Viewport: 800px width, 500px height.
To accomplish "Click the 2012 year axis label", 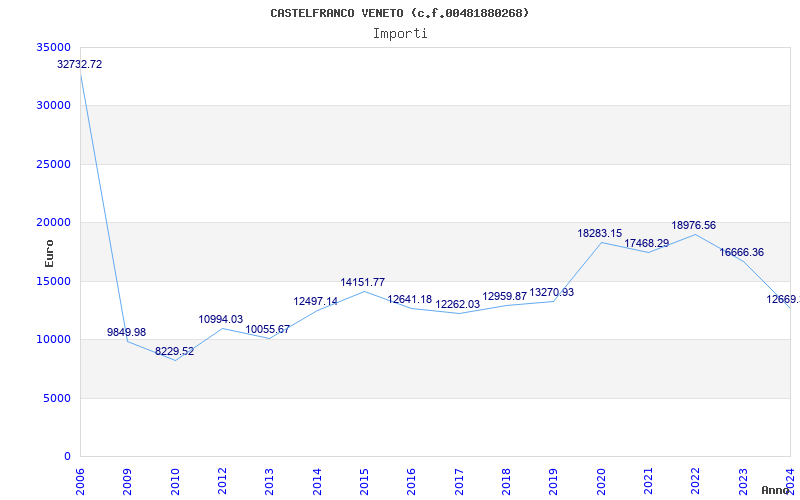I will pos(222,481).
